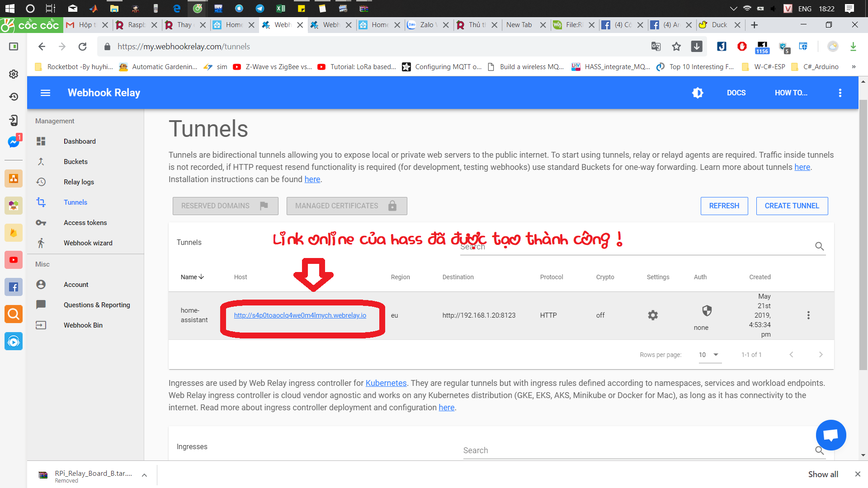Sort tunnels by Name column

point(192,277)
